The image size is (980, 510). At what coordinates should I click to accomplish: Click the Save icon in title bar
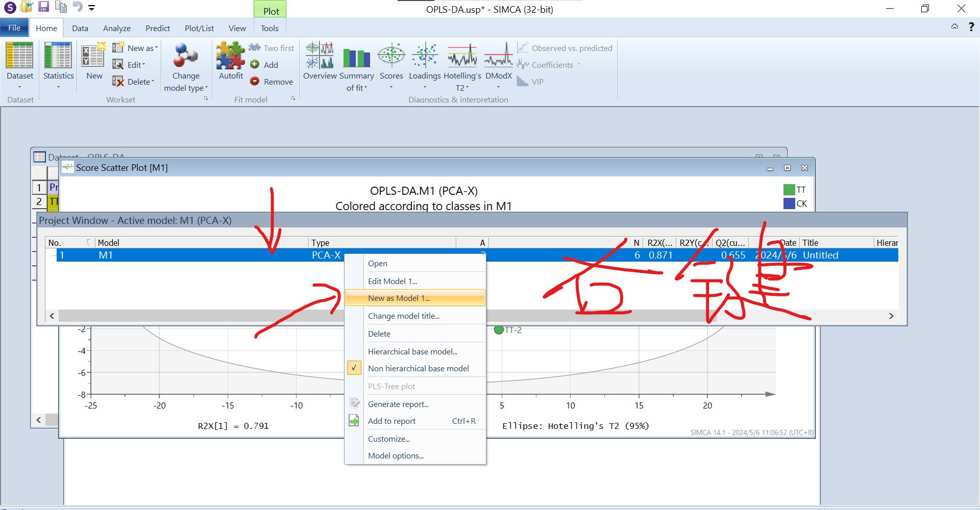point(44,7)
